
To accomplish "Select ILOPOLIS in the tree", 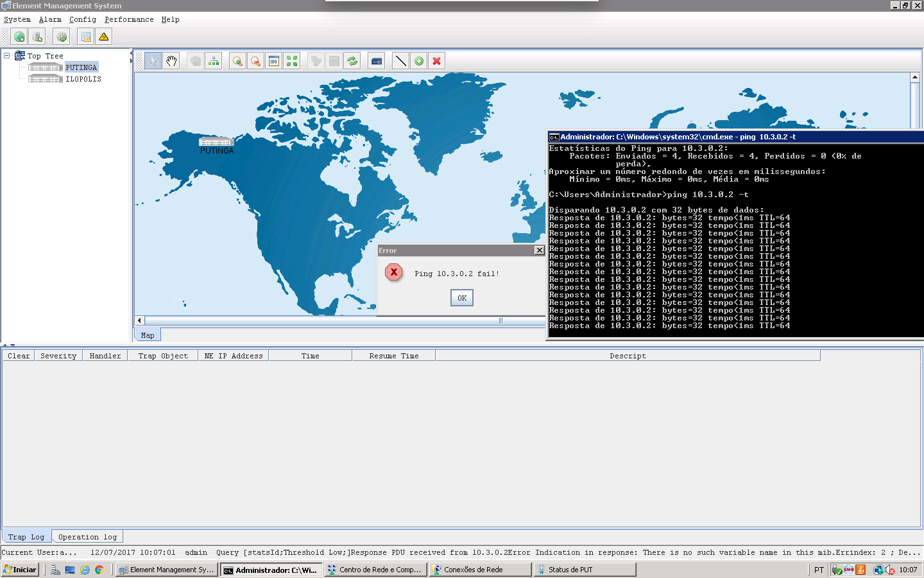I will [x=83, y=79].
